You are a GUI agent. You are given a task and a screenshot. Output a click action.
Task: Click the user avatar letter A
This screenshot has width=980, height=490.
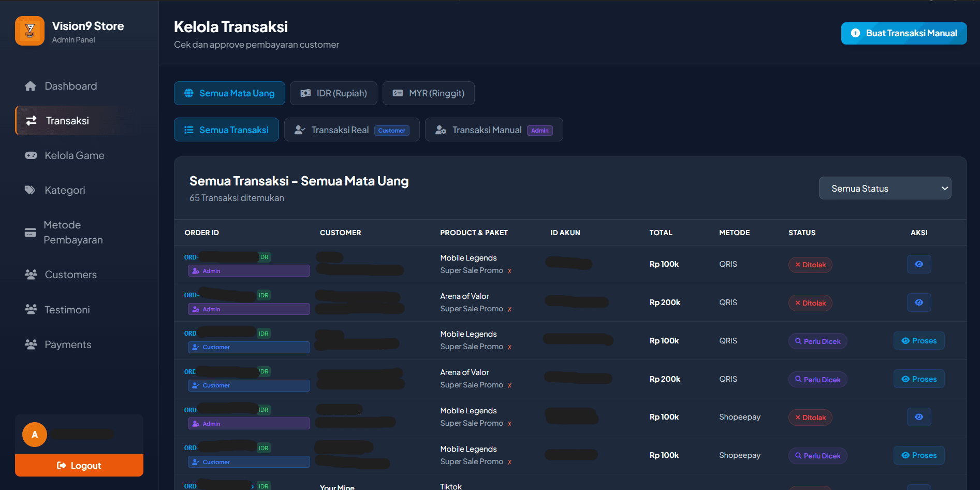coord(35,435)
